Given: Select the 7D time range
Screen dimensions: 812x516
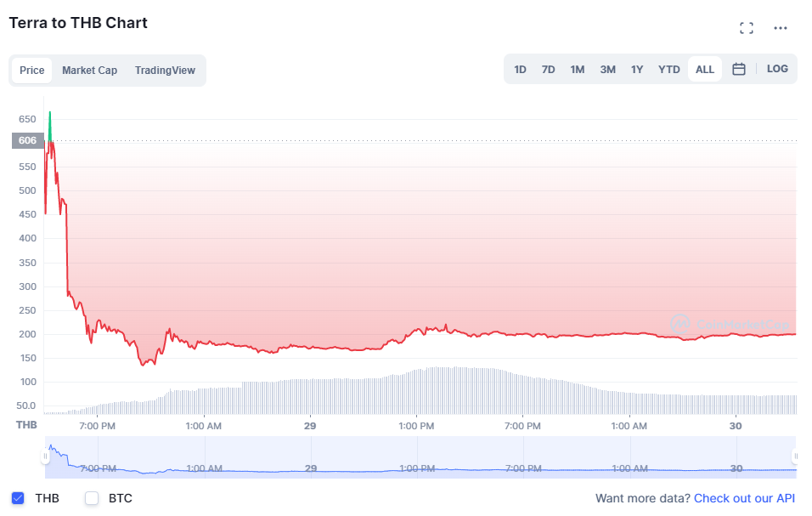Looking at the screenshot, I should pos(549,70).
